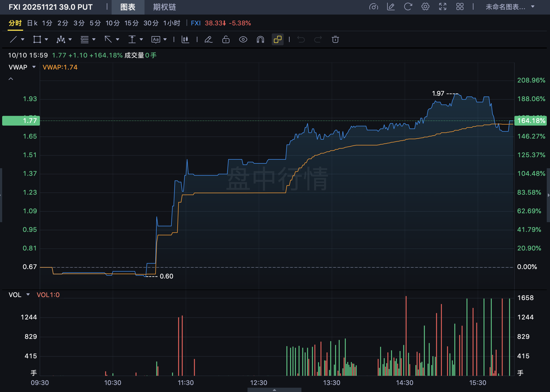Open the multi-chart grid layout icon
This screenshot has height=392, width=550.
point(460,7)
